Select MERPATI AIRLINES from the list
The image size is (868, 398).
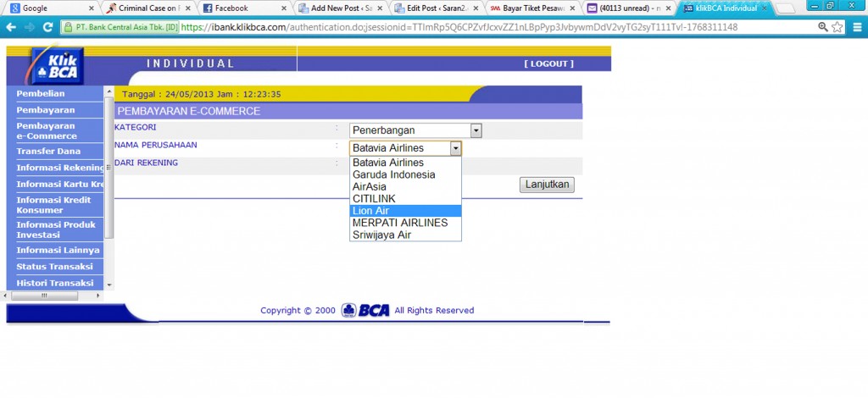[x=405, y=223]
